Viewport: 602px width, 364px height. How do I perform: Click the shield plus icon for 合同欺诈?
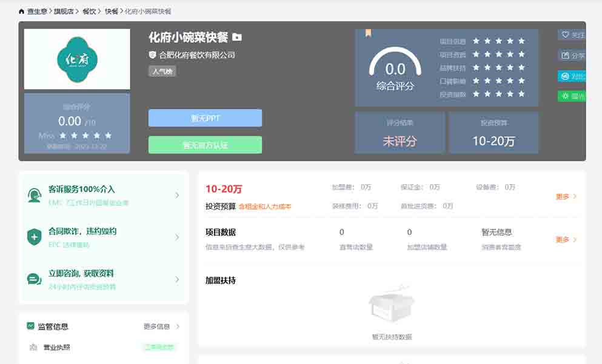[x=35, y=237]
